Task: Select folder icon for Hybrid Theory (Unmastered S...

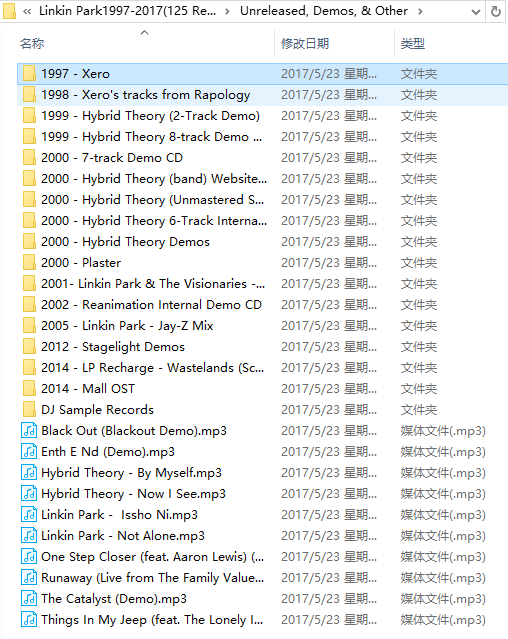Action: pos(29,200)
